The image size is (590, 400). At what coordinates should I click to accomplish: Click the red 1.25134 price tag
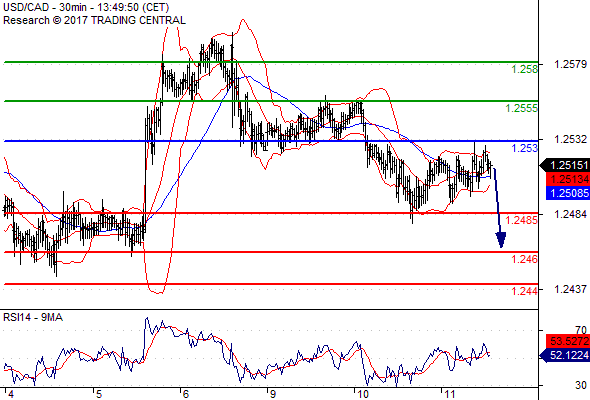click(568, 179)
